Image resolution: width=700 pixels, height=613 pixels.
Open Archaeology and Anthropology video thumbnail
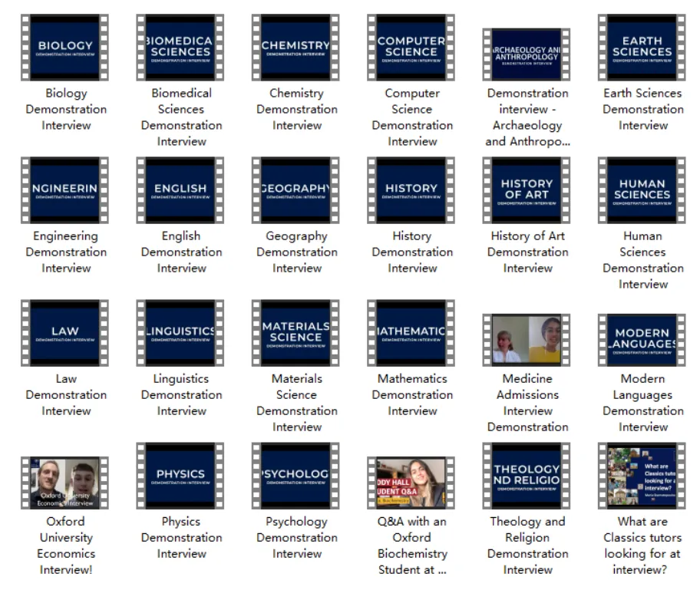(x=527, y=54)
